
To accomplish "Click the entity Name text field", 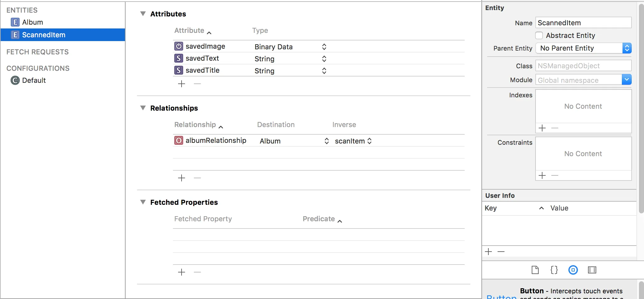I will pos(583,23).
